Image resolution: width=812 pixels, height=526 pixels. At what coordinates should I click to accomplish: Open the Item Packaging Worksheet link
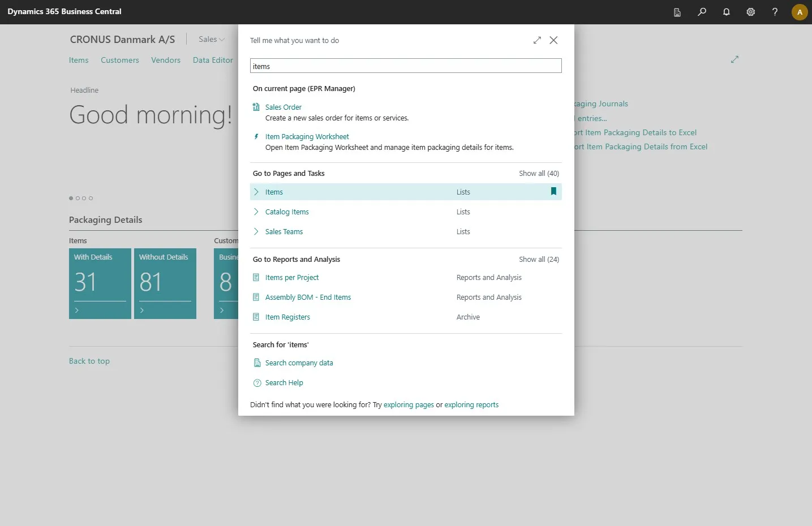307,136
